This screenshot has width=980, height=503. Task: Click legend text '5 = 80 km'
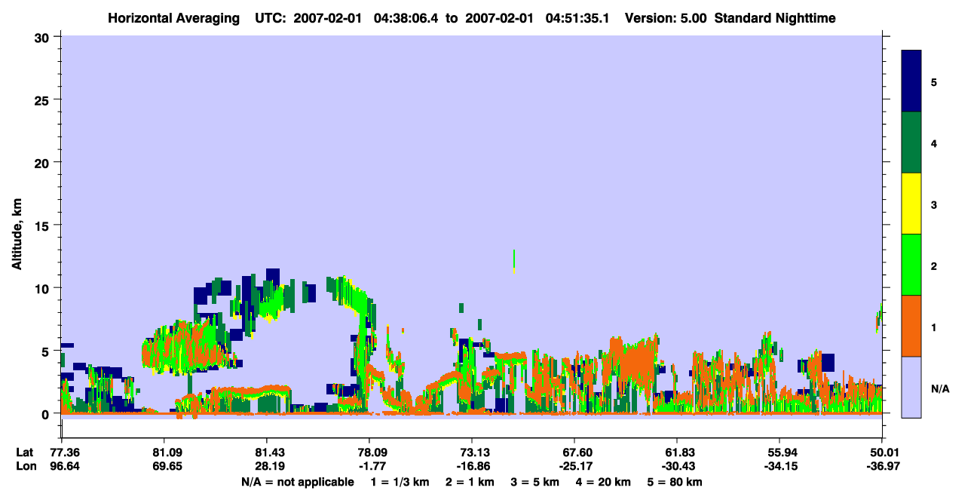point(676,482)
